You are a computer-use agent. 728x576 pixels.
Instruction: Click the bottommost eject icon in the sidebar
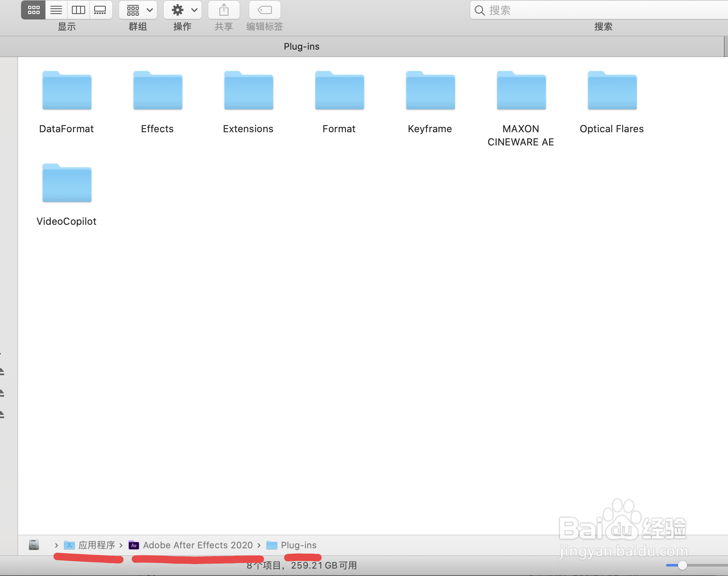pyautogui.click(x=2, y=414)
